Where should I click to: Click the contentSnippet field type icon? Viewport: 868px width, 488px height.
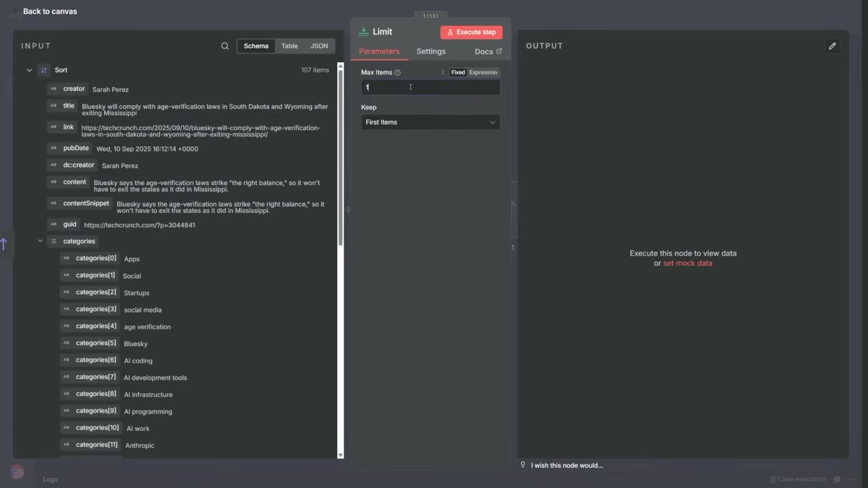tap(54, 203)
